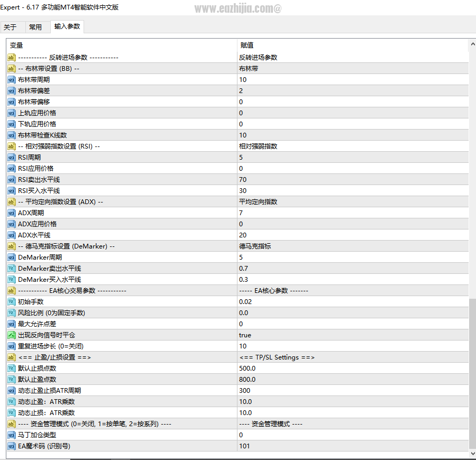Select the 风险比例 (0为固定手数) row label
This screenshot has height=460, width=476.
[51, 313]
